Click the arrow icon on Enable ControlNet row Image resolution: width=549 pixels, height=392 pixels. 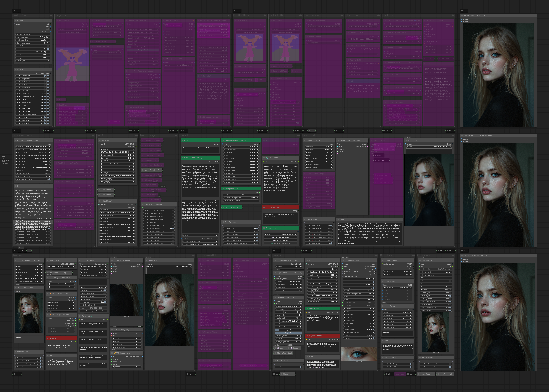click(x=48, y=94)
